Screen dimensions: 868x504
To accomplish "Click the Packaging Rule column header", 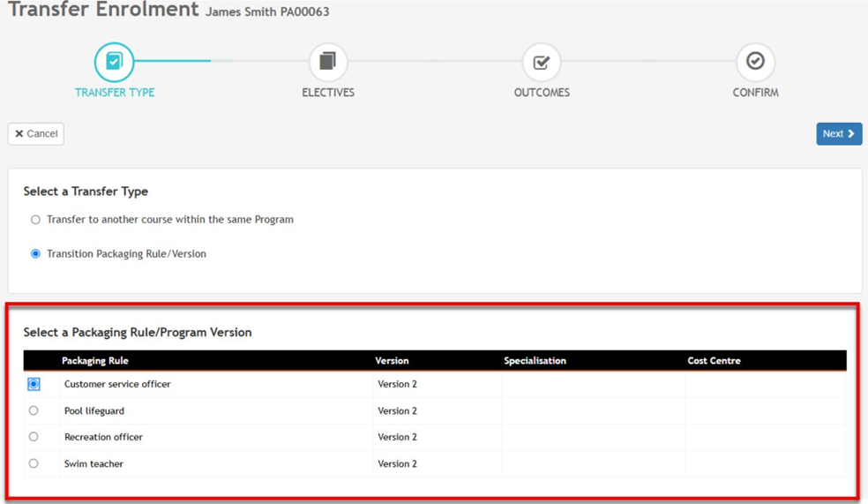I will [95, 360].
